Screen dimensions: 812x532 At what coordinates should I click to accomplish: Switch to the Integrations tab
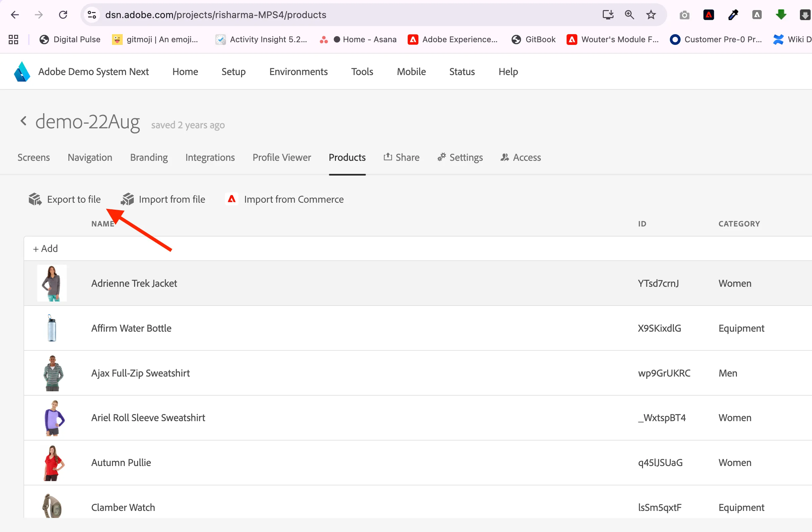[x=210, y=157]
